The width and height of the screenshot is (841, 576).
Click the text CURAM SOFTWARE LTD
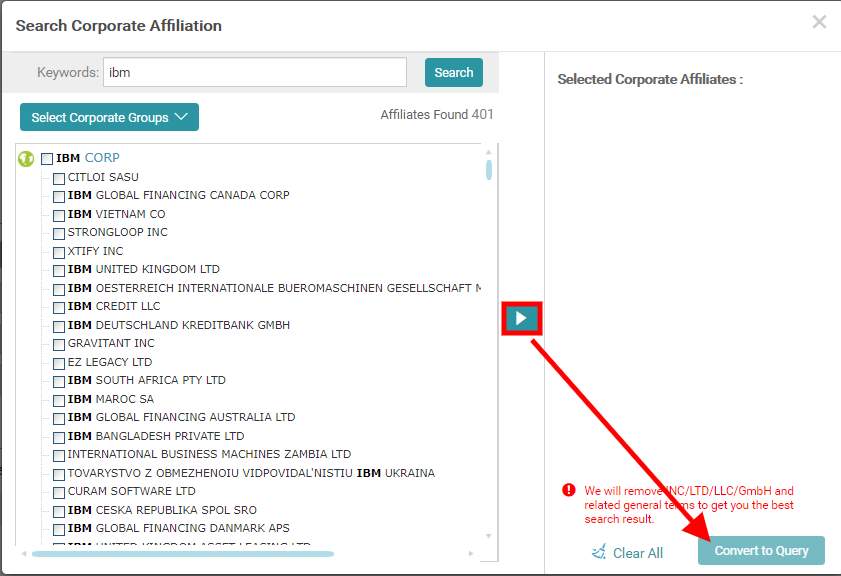tap(131, 491)
